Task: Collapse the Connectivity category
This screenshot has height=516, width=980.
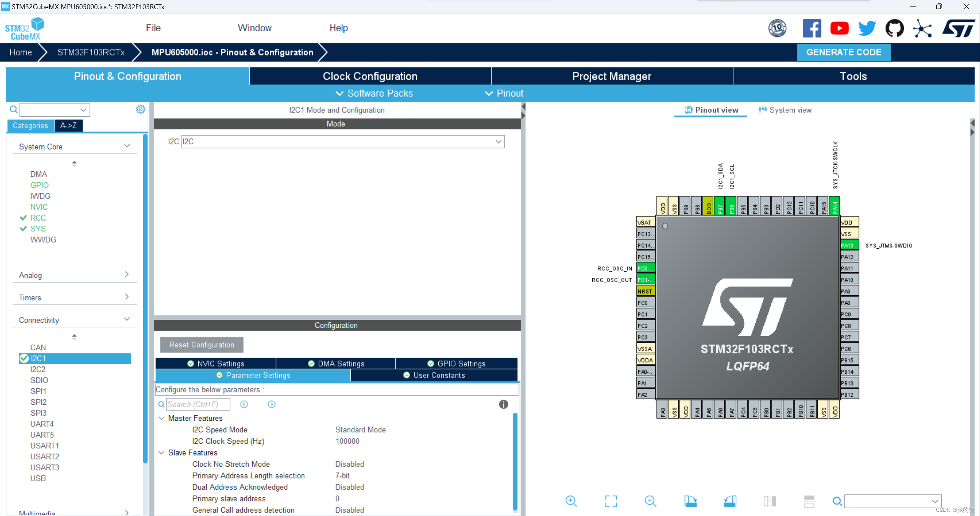Action: [127, 319]
